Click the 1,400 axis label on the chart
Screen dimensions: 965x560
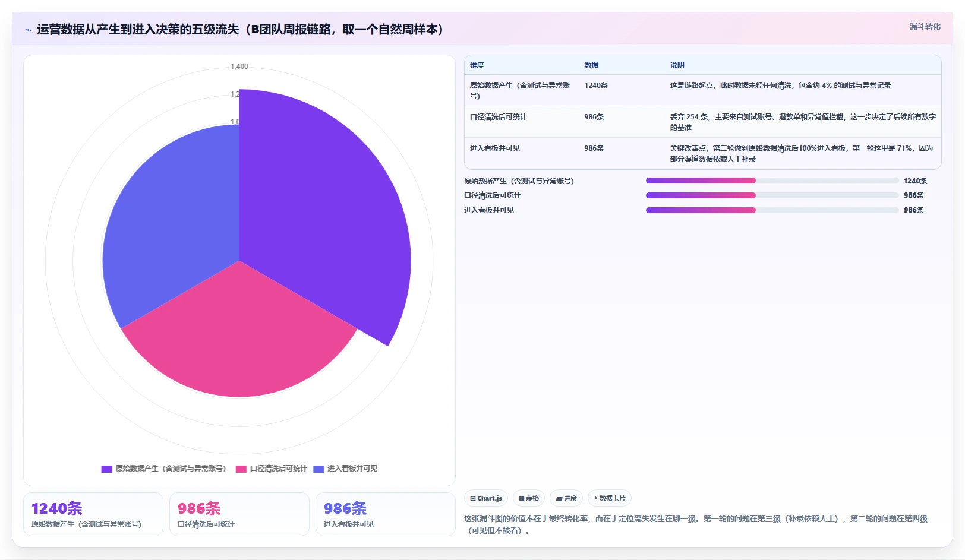coord(239,67)
